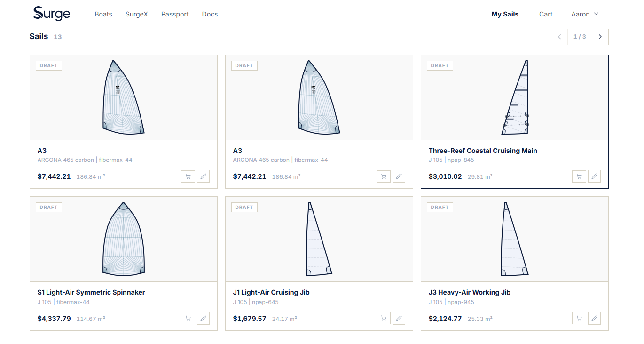Edit the Three-Reef Coastal Cruising Main sail
This screenshot has width=644, height=344.
[x=594, y=176]
